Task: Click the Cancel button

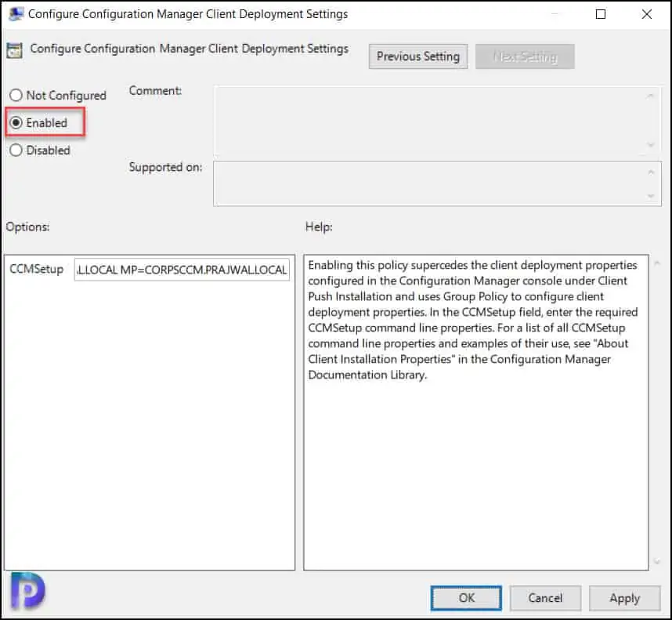Action: pyautogui.click(x=545, y=598)
